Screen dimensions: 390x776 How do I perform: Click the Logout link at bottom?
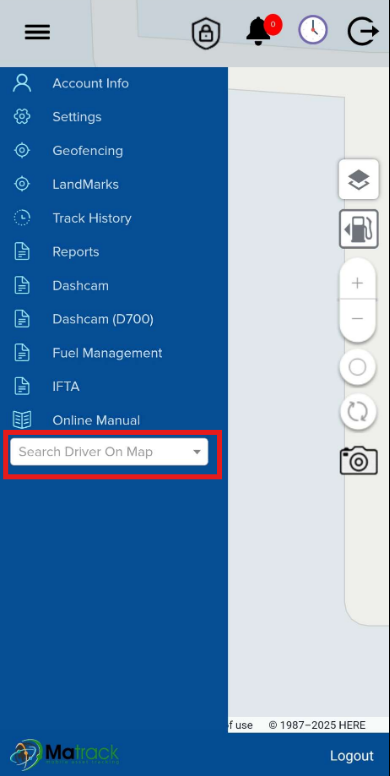(352, 756)
